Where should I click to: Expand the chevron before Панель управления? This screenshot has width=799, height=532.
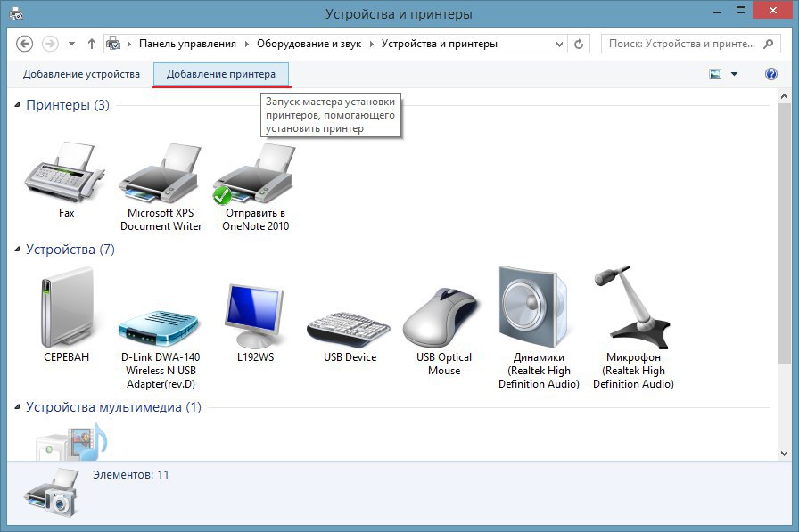point(129,44)
